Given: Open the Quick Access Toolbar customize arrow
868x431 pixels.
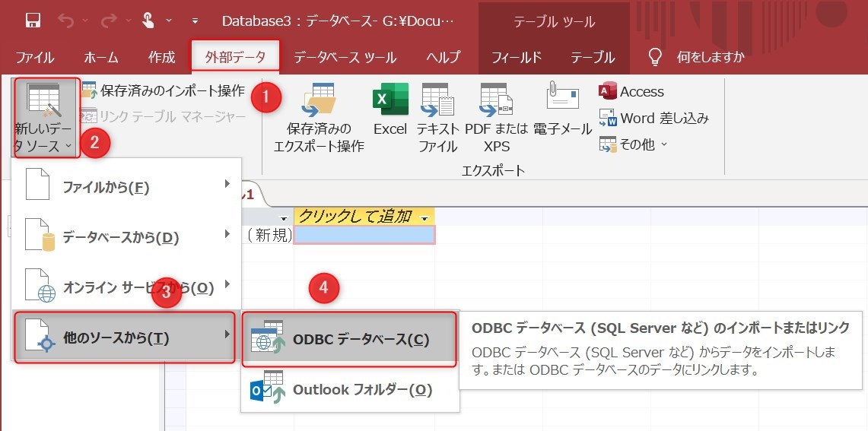Looking at the screenshot, I should pyautogui.click(x=196, y=21).
